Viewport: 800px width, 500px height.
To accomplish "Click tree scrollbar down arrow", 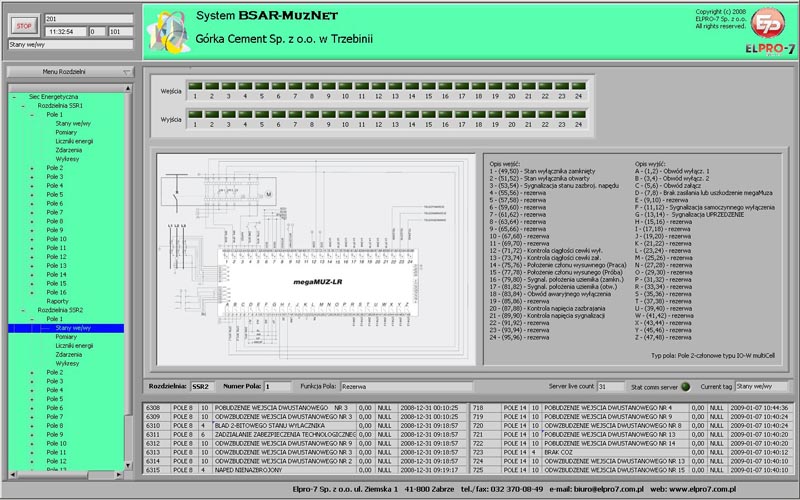I will pos(128,465).
